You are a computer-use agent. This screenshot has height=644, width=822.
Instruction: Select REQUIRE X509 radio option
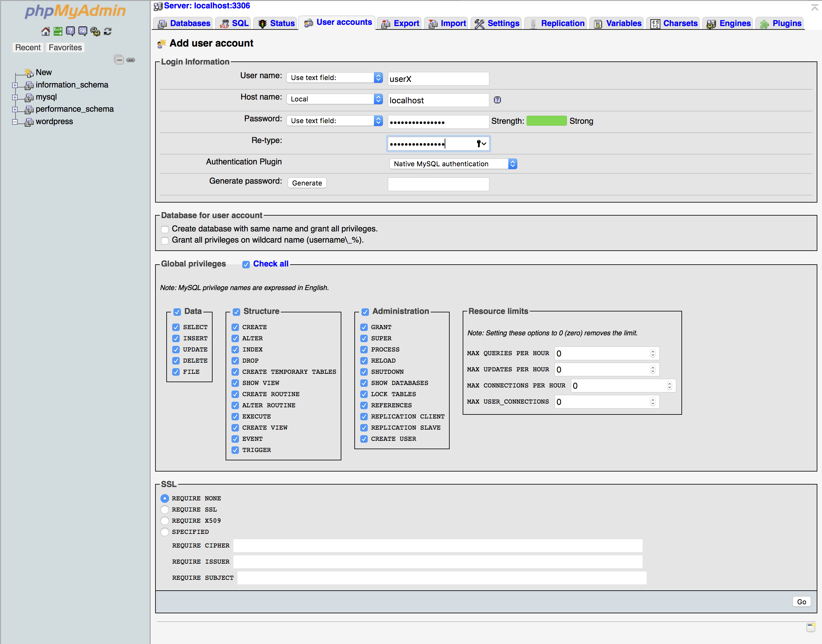pyautogui.click(x=165, y=521)
